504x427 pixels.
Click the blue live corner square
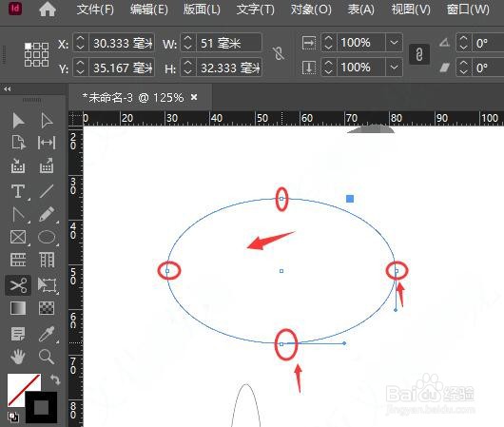click(350, 199)
